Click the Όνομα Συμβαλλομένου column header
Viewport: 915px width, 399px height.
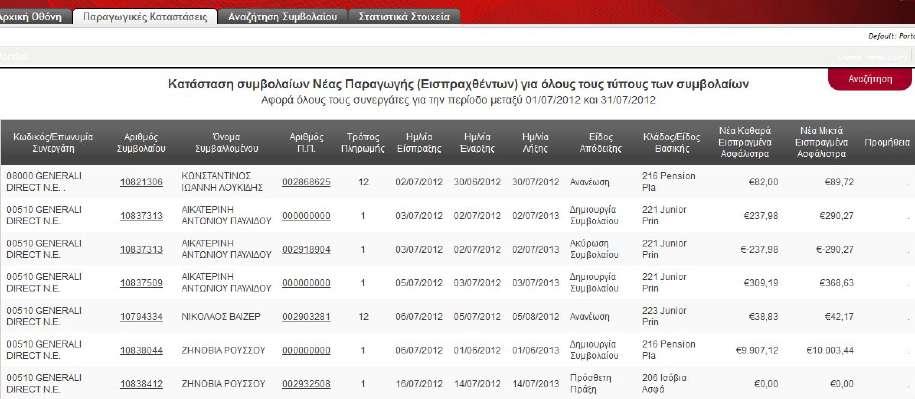[227, 142]
